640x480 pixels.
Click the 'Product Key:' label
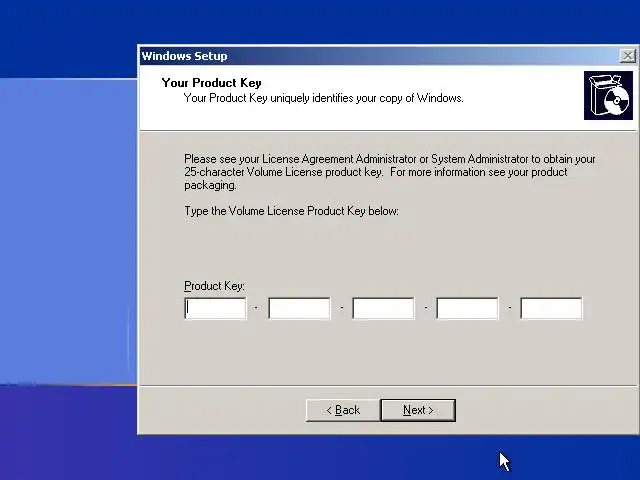pos(214,286)
